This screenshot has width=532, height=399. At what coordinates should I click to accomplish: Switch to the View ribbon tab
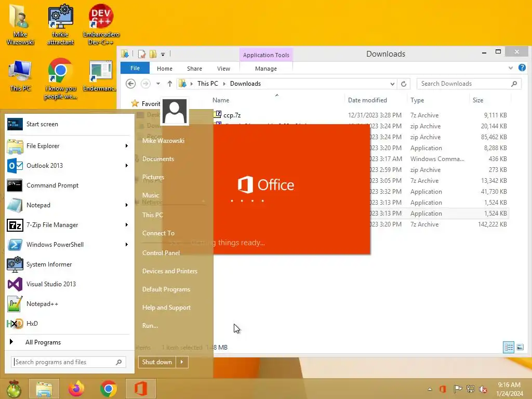click(223, 69)
